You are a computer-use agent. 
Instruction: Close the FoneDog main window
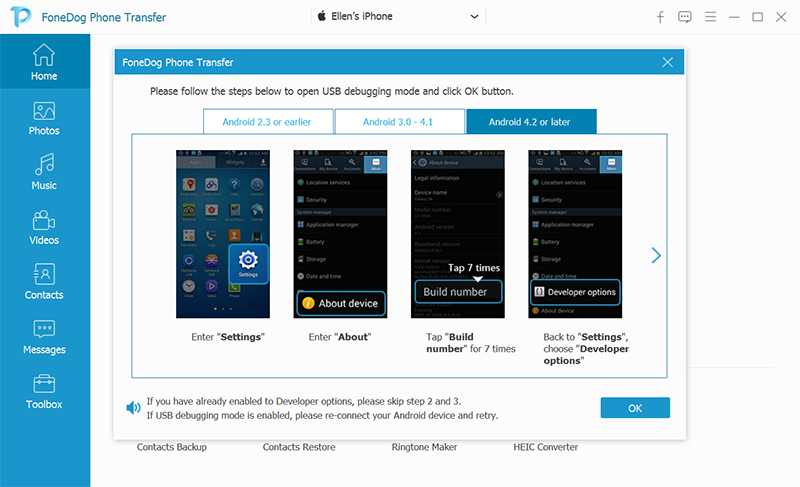click(781, 17)
